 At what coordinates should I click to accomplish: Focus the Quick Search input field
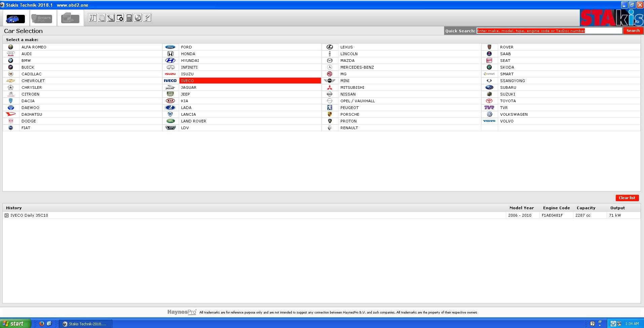tap(549, 31)
